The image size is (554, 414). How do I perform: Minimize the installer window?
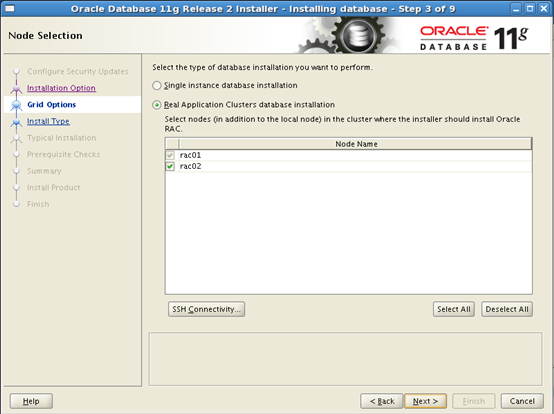(516, 8)
